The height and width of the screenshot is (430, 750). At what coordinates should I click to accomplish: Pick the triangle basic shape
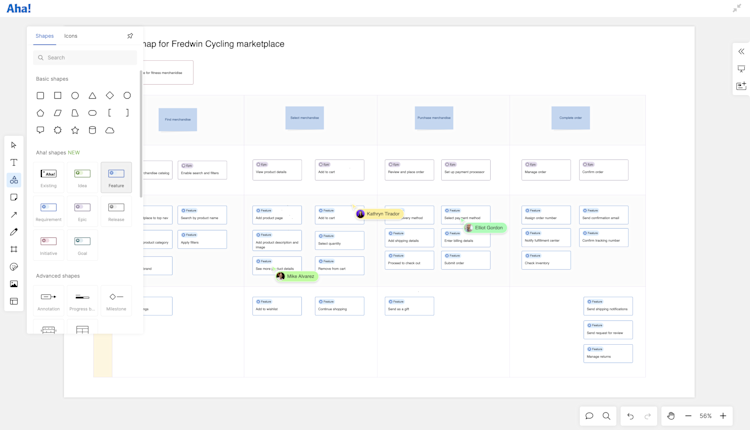coord(92,96)
